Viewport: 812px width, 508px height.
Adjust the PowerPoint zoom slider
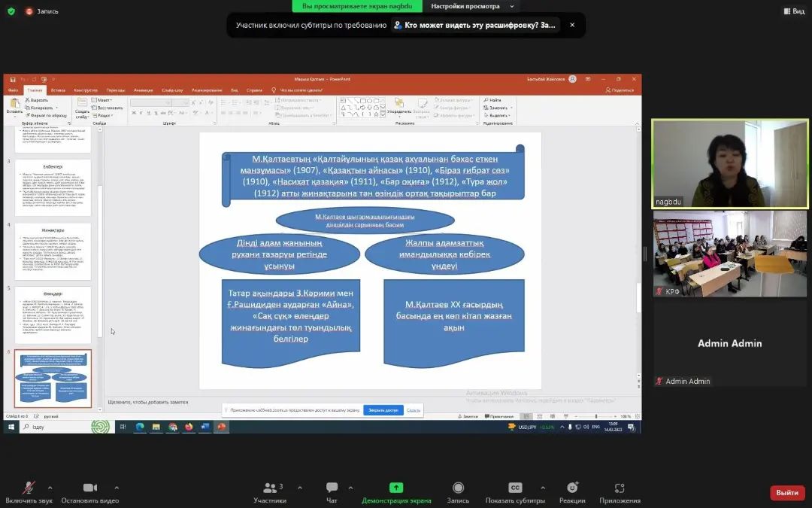click(596, 416)
